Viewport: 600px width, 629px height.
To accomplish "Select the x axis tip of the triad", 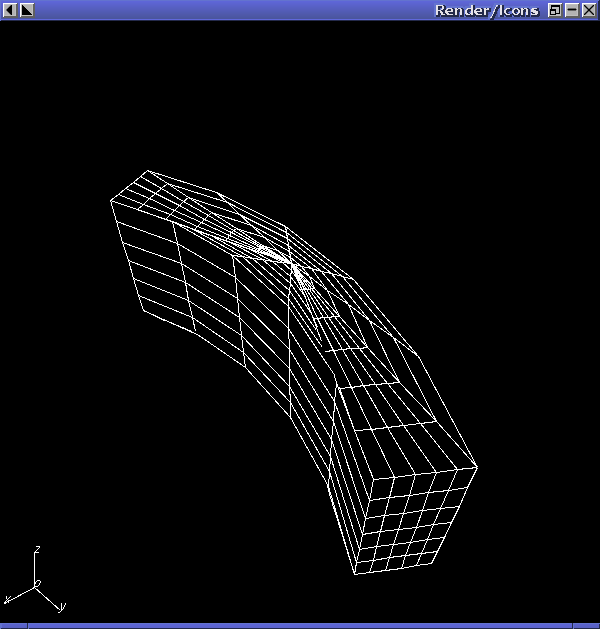I will point(6,601).
